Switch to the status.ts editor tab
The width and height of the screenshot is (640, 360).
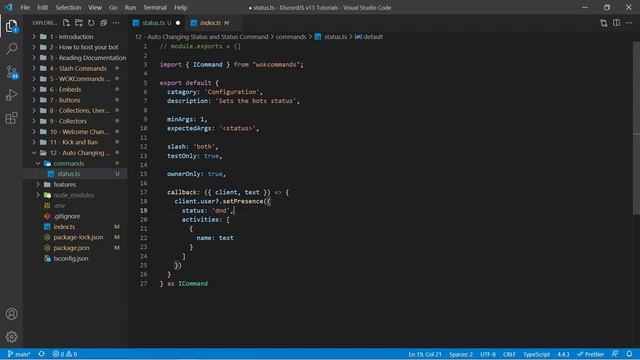pos(156,23)
